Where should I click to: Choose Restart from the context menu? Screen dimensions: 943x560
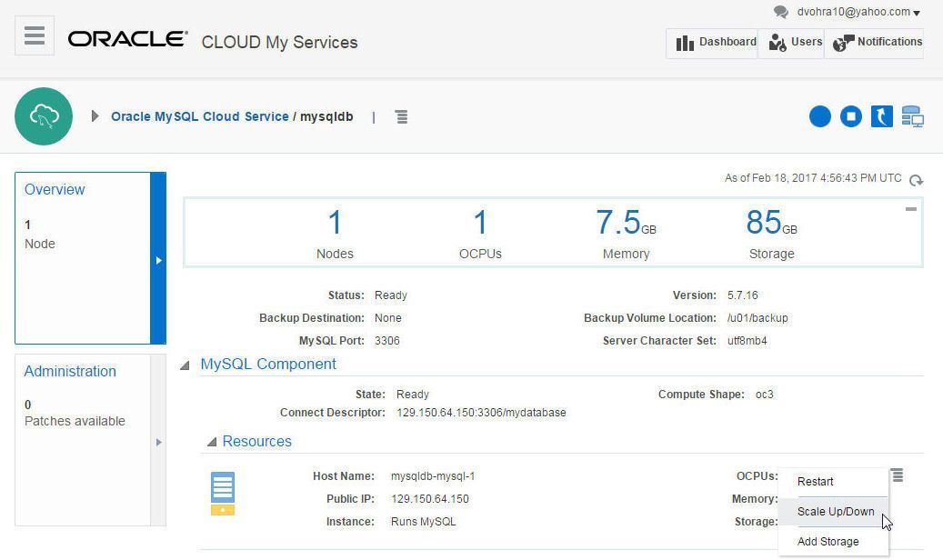tap(833, 482)
